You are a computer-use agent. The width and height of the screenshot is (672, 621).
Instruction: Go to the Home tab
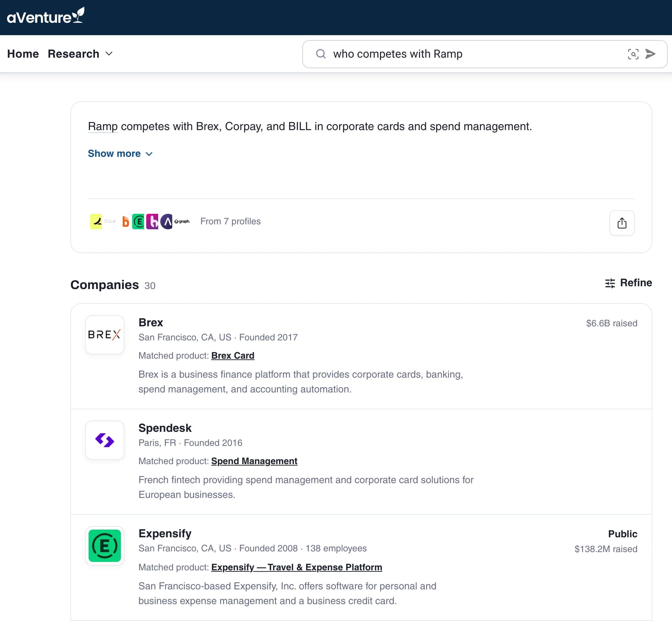(x=23, y=54)
